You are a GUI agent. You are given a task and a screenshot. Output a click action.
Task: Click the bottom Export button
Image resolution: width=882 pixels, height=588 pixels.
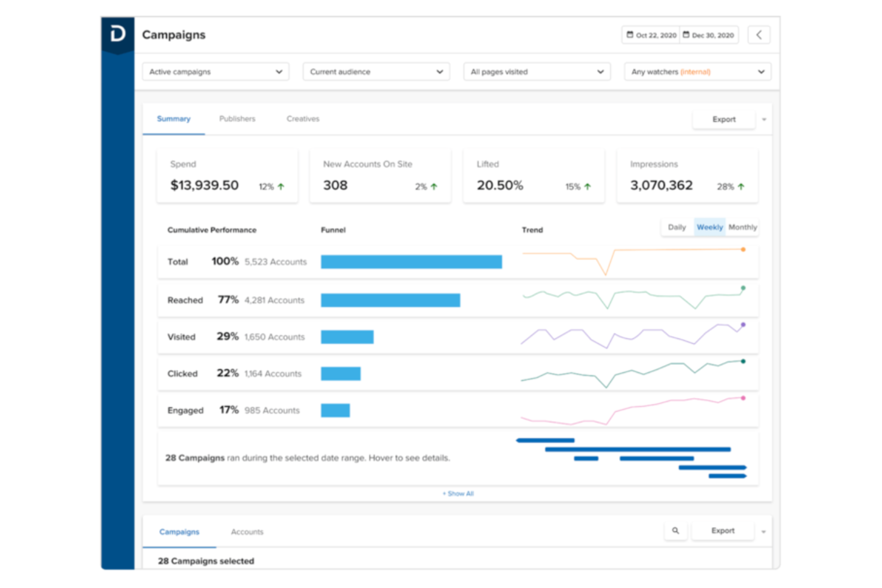coord(723,531)
